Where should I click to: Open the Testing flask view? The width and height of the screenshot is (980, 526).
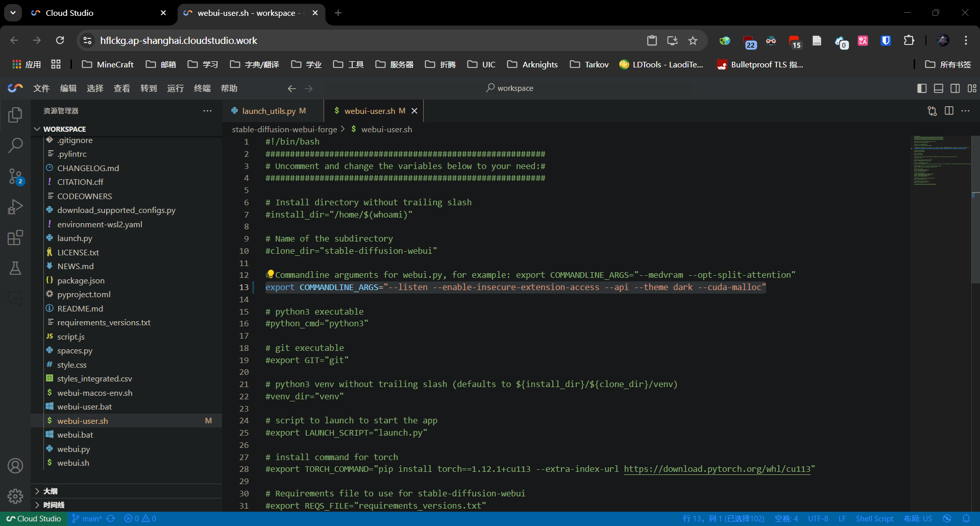[x=15, y=268]
